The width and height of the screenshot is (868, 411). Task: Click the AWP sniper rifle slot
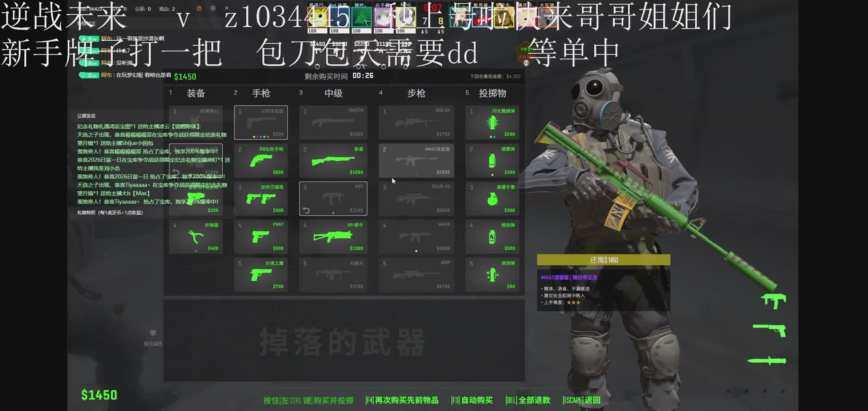[x=416, y=275]
